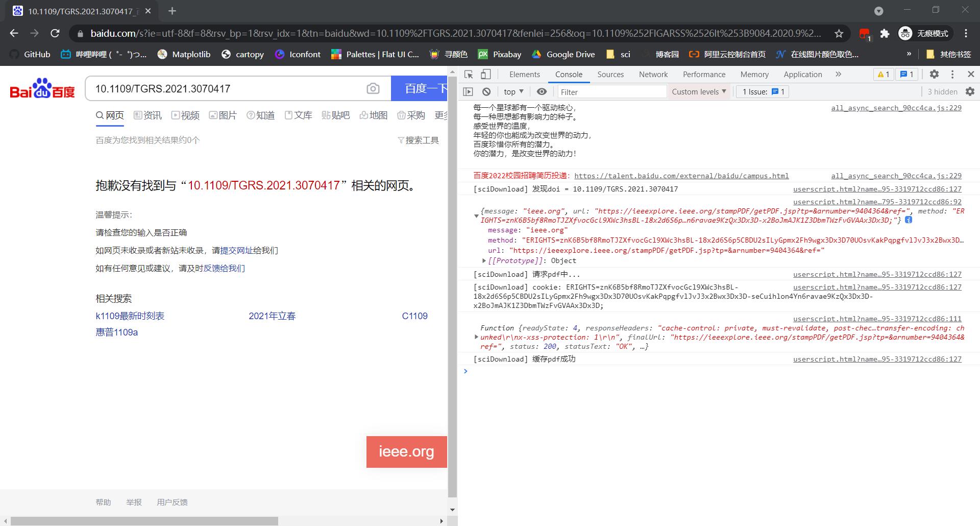Select the 图片 search category
The image size is (980, 526).
point(223,115)
